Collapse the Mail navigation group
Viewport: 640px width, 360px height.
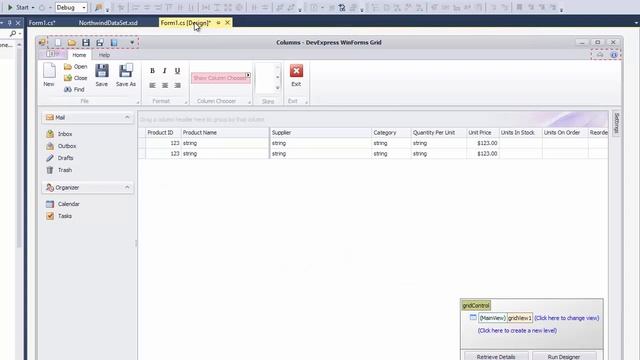[127, 118]
